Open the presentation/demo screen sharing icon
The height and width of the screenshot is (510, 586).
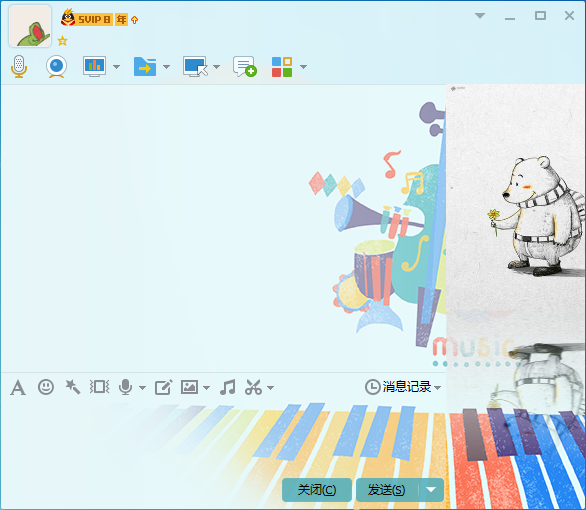[x=94, y=67]
